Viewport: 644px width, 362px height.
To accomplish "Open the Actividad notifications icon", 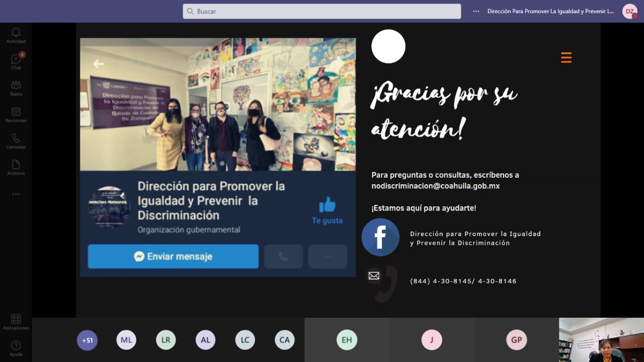I will (x=16, y=35).
